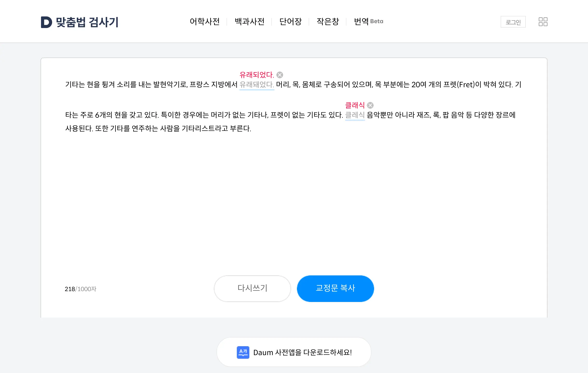Open the 백과사전 menu
588x373 pixels.
(x=250, y=22)
